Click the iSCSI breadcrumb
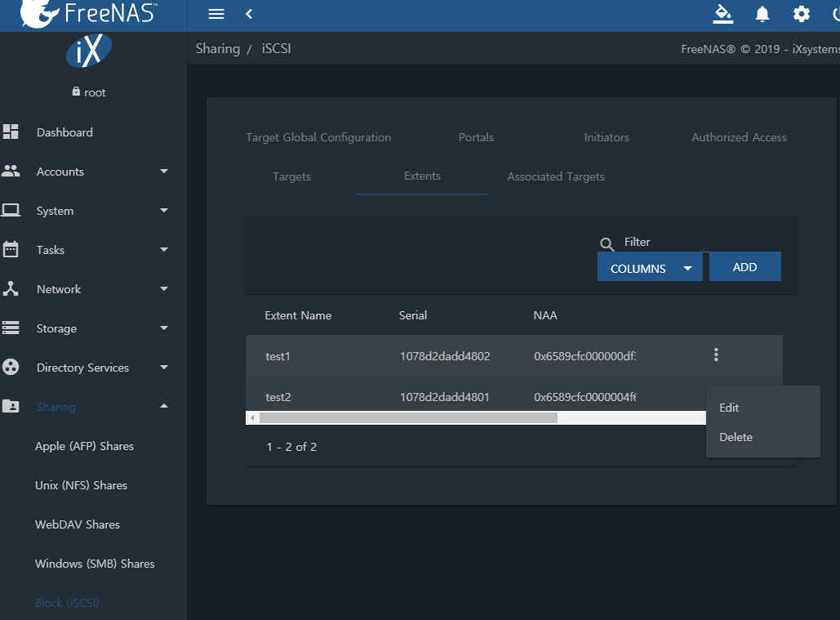Screen dimensions: 840x620 tap(276, 49)
